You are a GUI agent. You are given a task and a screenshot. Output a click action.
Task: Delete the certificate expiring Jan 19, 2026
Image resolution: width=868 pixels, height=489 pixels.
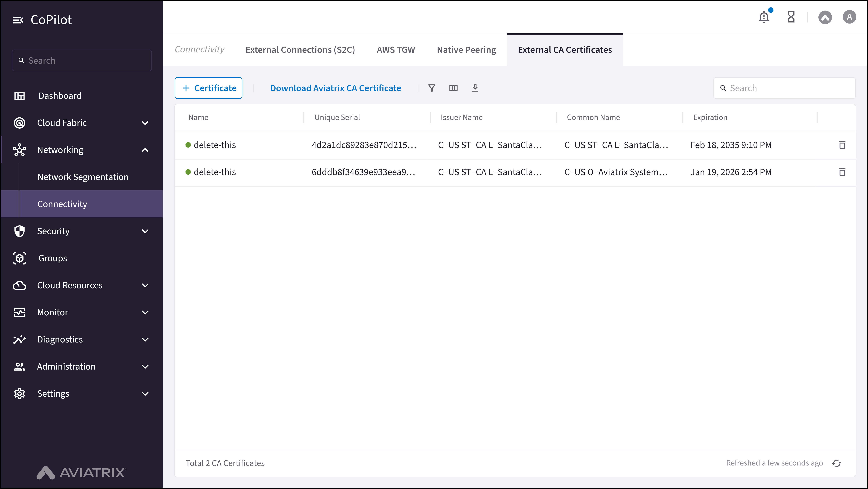pyautogui.click(x=842, y=172)
